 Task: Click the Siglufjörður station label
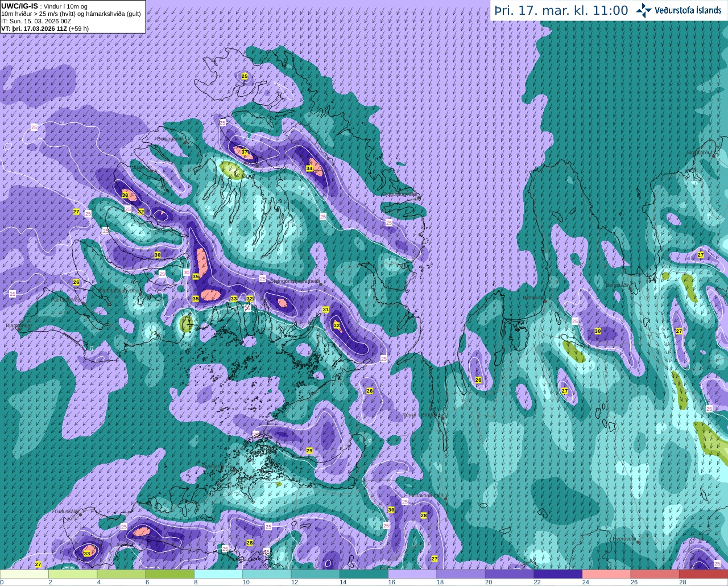[700, 152]
